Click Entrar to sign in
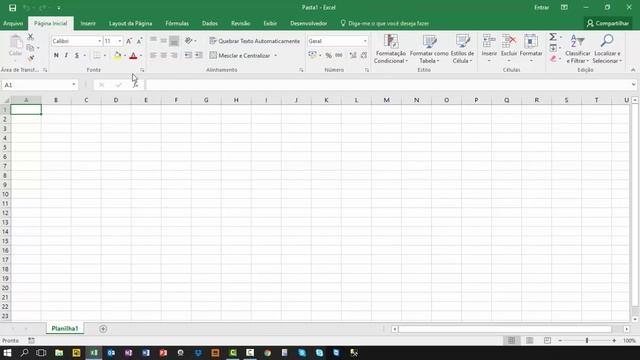640x360 pixels. (541, 8)
